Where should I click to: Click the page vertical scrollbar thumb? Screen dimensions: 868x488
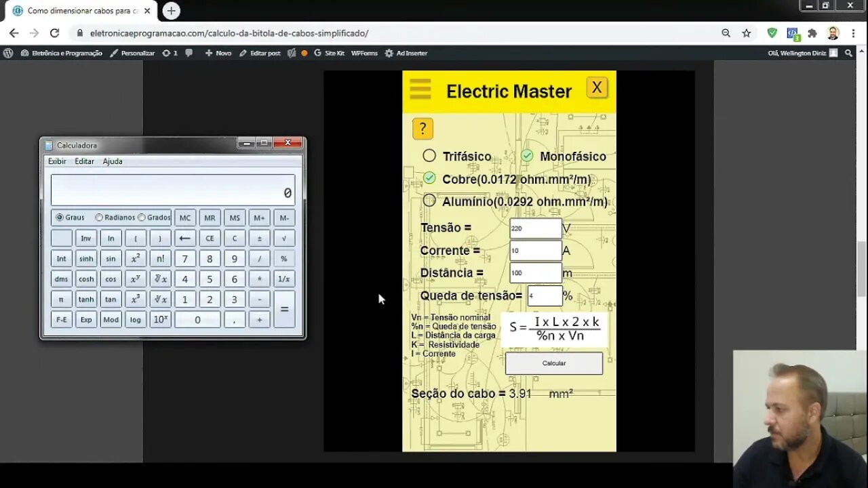click(x=862, y=268)
